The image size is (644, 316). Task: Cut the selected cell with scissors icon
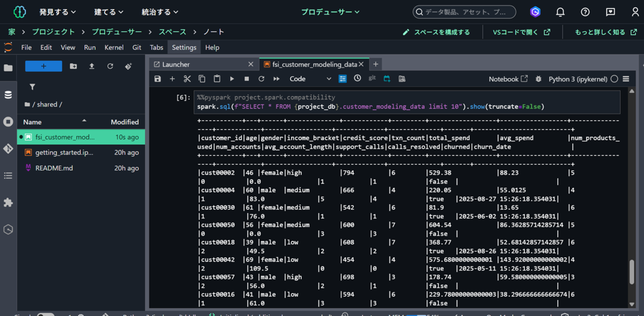(187, 79)
